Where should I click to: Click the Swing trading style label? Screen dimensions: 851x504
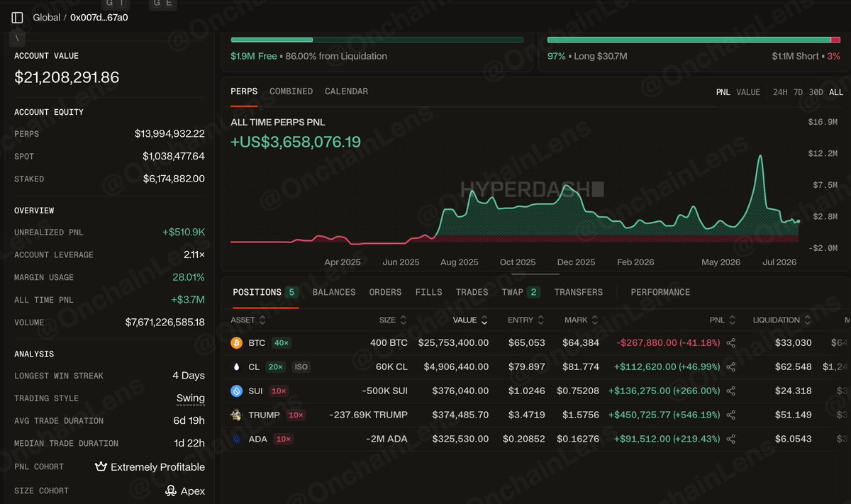[x=191, y=398]
